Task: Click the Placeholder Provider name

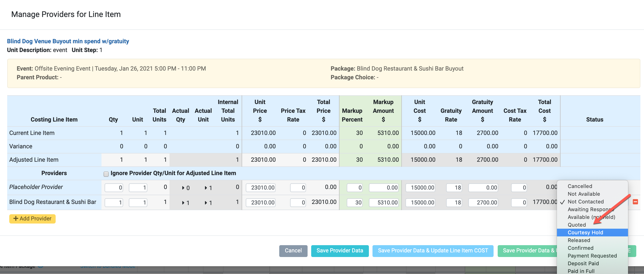Action: pos(36,187)
